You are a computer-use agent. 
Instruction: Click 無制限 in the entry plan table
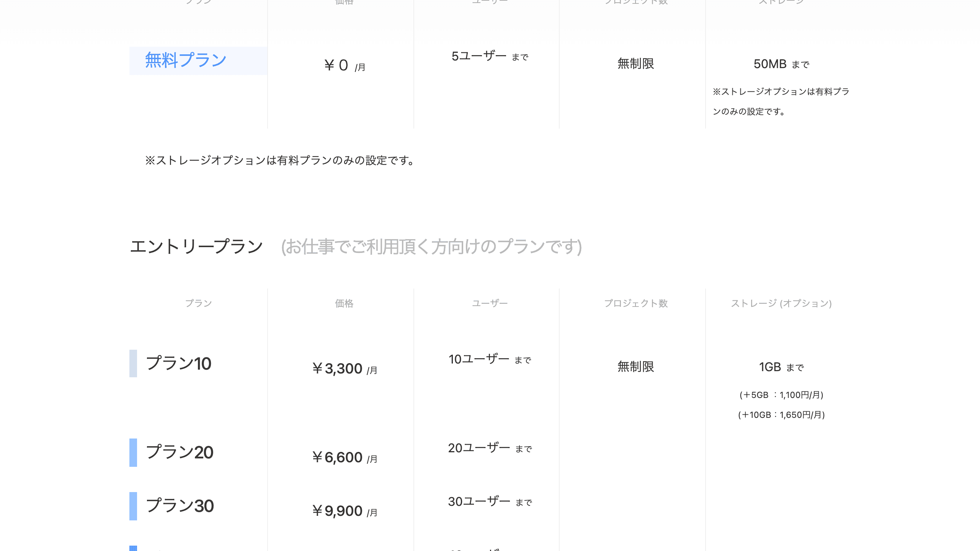(636, 367)
